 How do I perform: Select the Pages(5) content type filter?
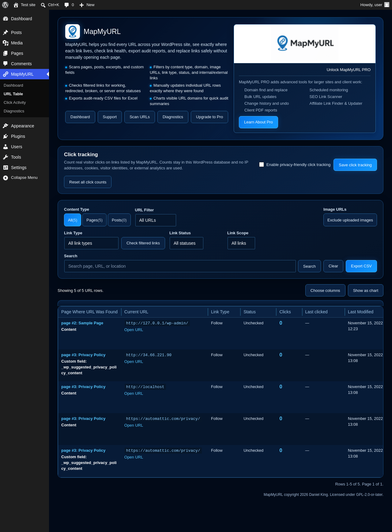click(94, 220)
